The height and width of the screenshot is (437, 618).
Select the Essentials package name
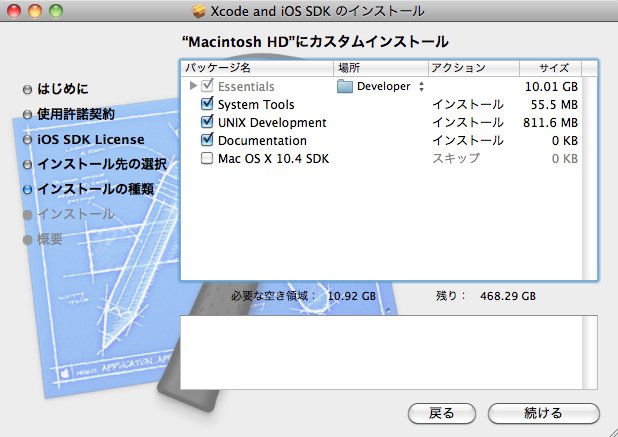pyautogui.click(x=246, y=86)
